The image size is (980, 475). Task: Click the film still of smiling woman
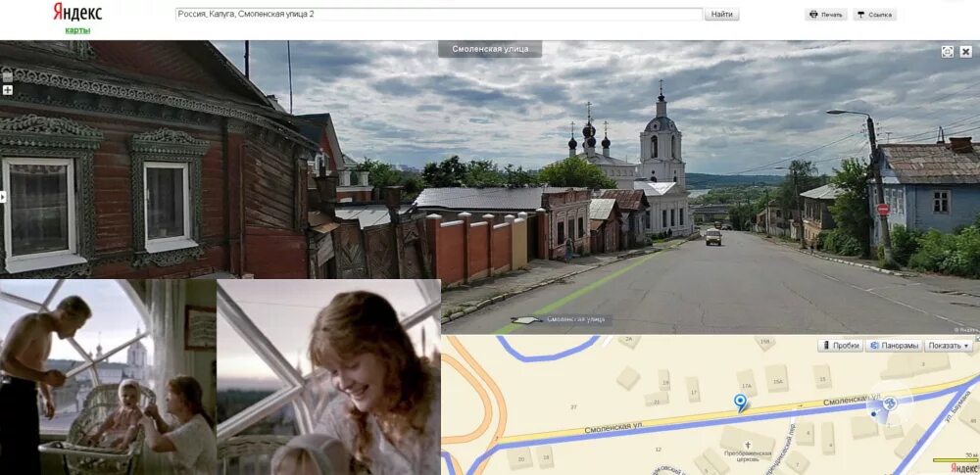coord(328,377)
